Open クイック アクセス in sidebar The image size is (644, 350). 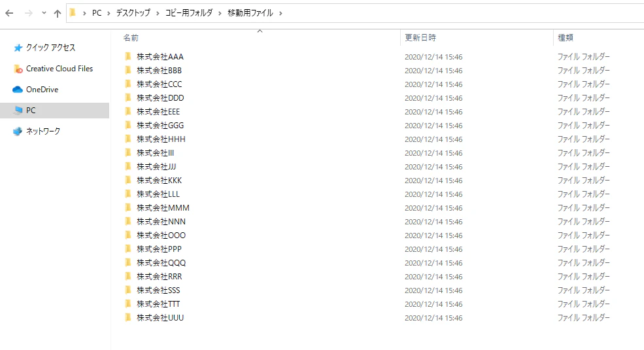[x=50, y=48]
